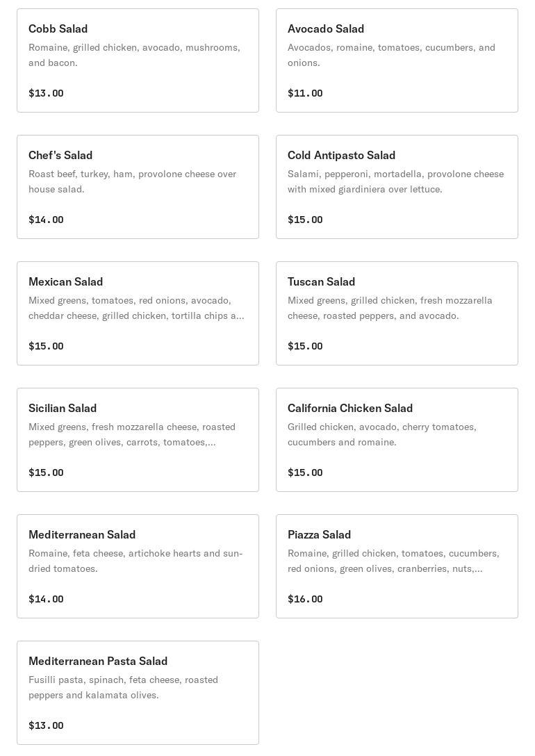Open the Mexican Salad item
535x756 pixels.
(138, 313)
